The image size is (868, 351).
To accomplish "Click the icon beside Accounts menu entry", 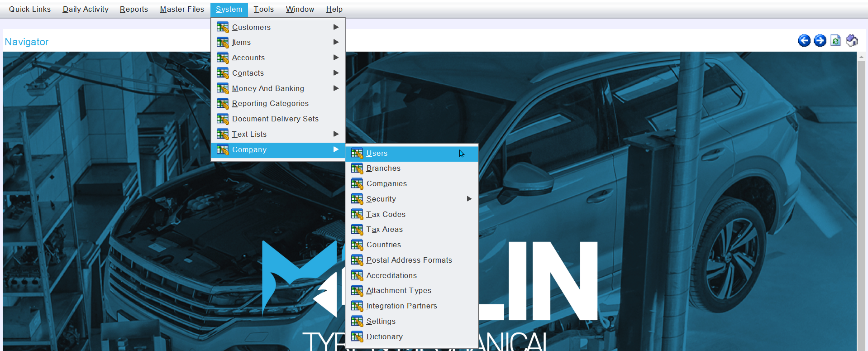I will (222, 58).
